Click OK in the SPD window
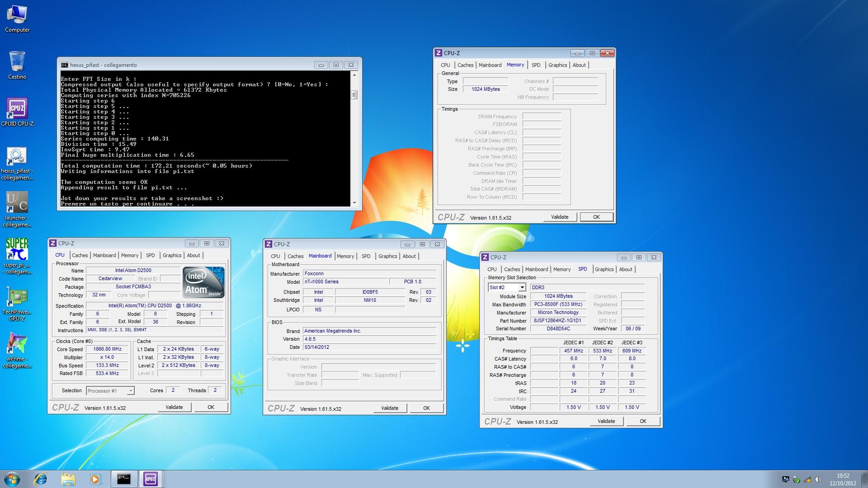Screen dimensions: 868x488 643,422
